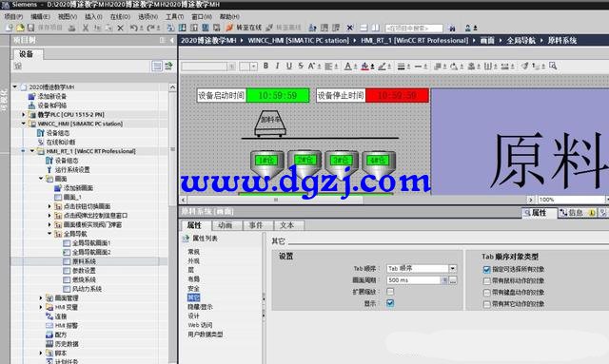Click the Go online (转至在线) icon
Screen dimensions: 609x364
229,28
